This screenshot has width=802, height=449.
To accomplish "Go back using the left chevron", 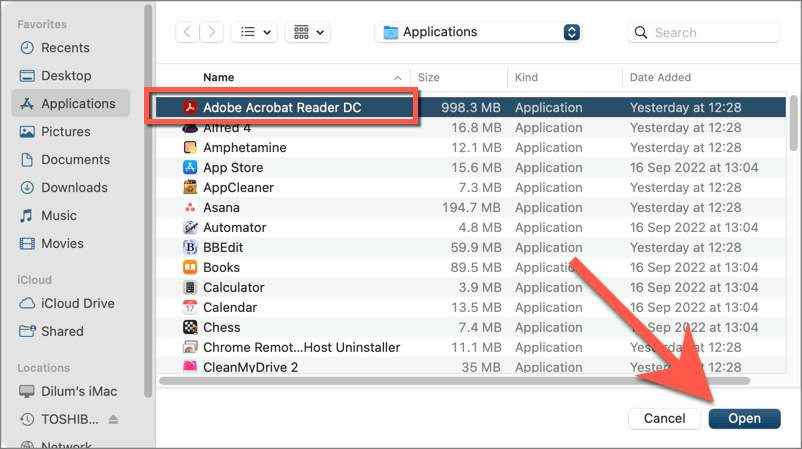I will [x=187, y=32].
